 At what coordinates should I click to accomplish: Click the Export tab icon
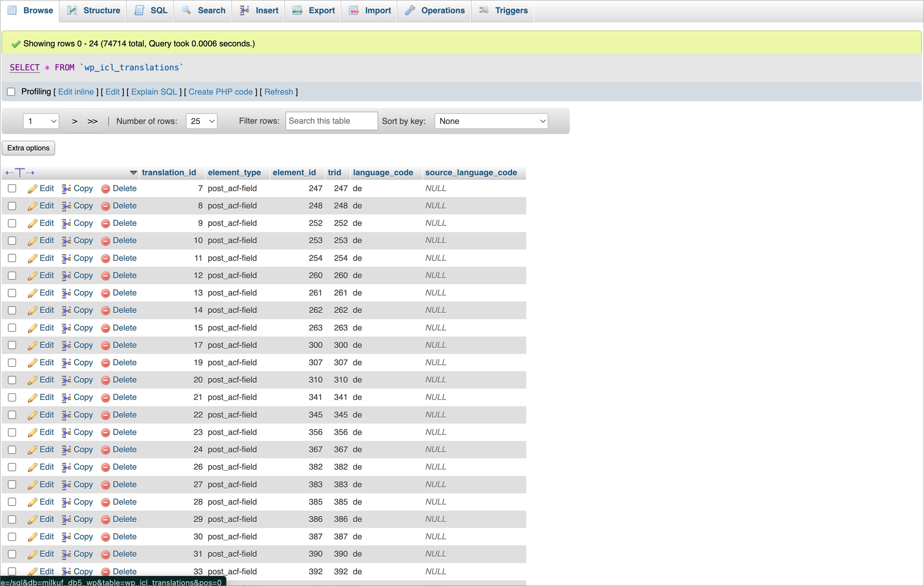point(297,10)
